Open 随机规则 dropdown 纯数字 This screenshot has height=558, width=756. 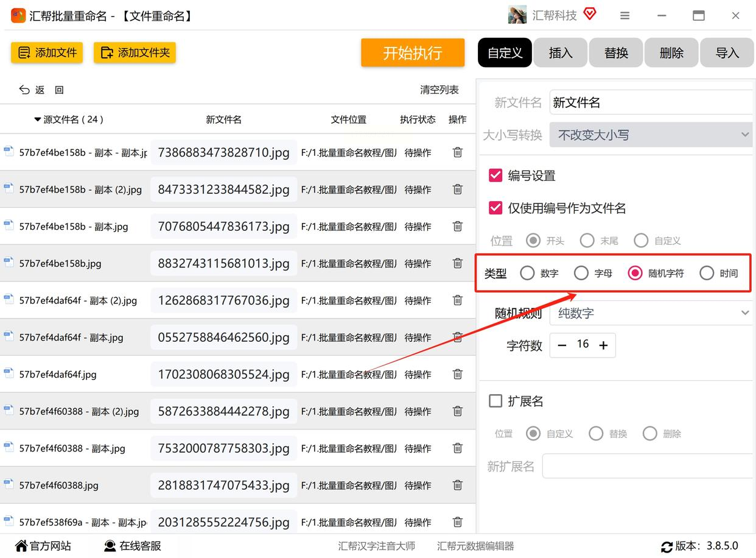[653, 313]
